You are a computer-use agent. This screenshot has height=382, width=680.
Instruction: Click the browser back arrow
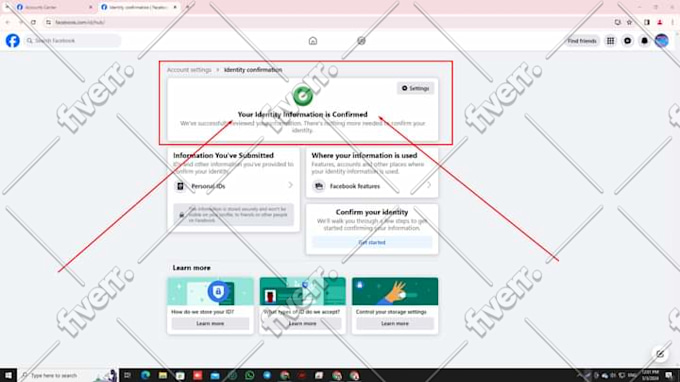click(x=8, y=22)
